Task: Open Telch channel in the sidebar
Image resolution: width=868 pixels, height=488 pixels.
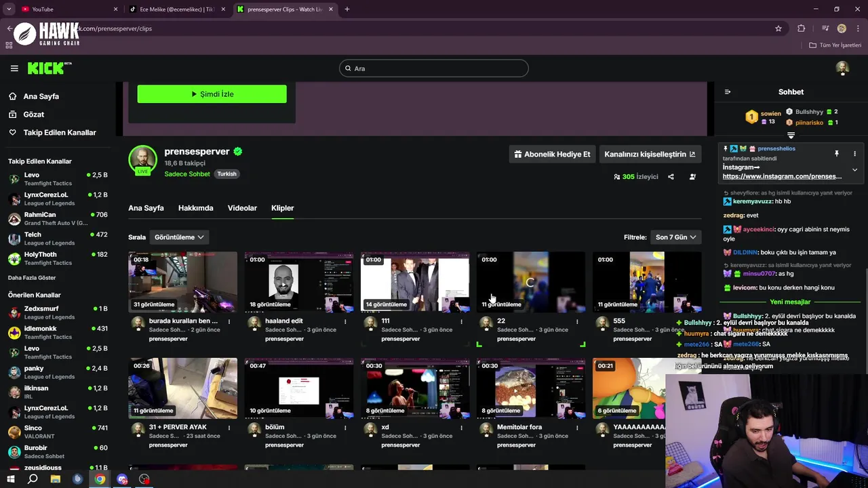Action: coord(58,239)
